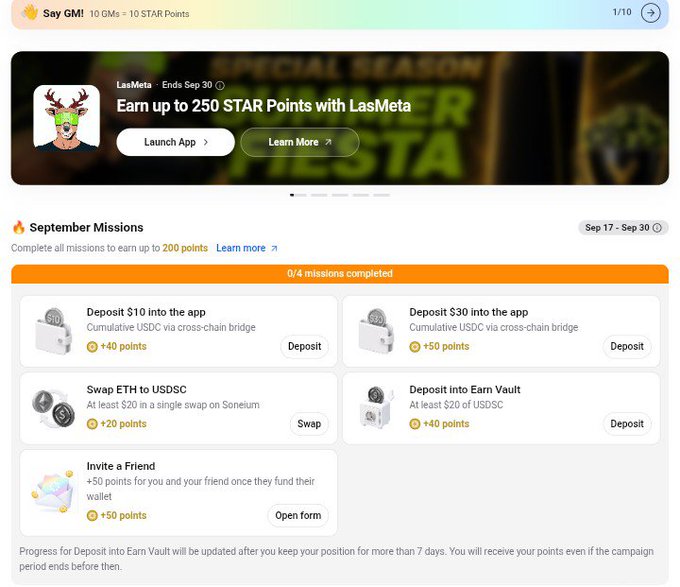Image resolution: width=680 pixels, height=587 pixels.
Task: Select the first banner carousel indicator
Action: coord(298,195)
